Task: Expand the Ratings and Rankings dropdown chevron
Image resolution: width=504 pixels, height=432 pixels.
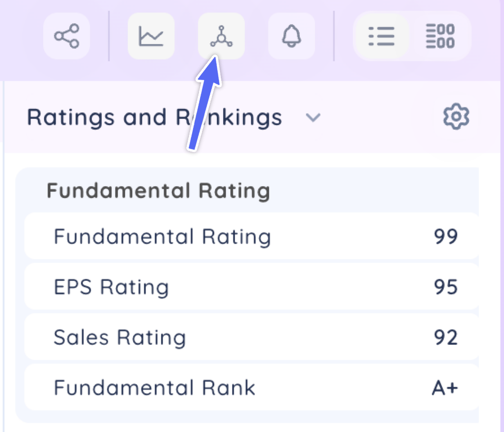Action: pyautogui.click(x=313, y=117)
